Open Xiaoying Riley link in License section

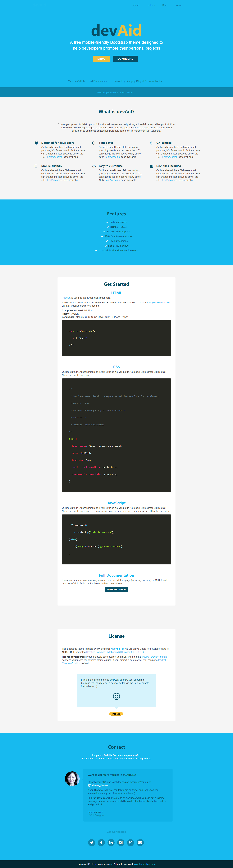[118, 649]
